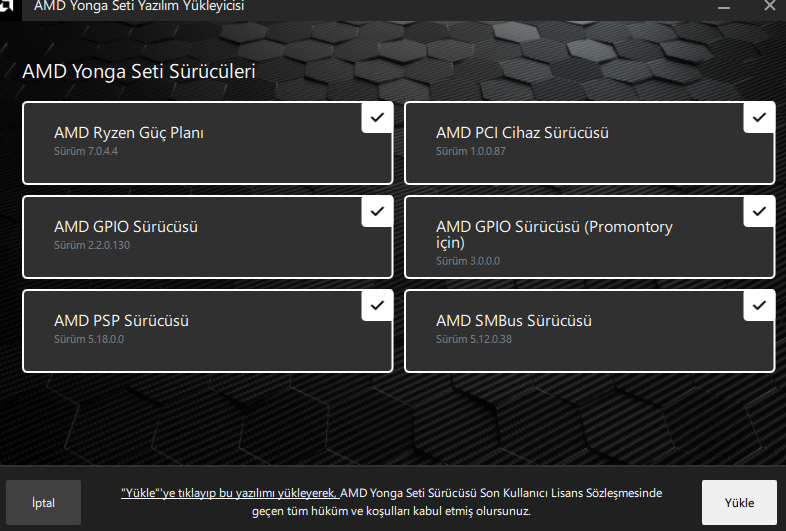Close the AMD installer window
The image size is (786, 531).
coord(770,6)
